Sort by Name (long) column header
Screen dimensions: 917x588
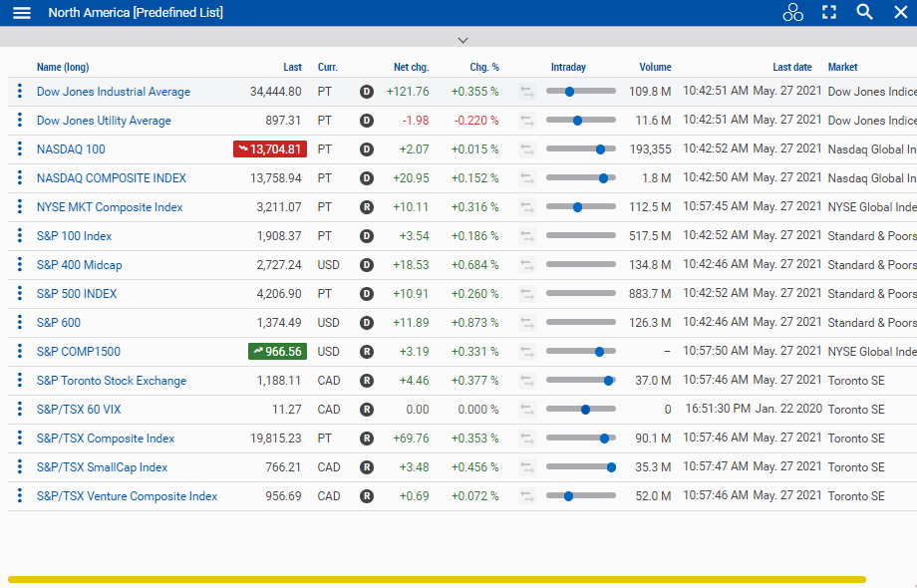(63, 67)
